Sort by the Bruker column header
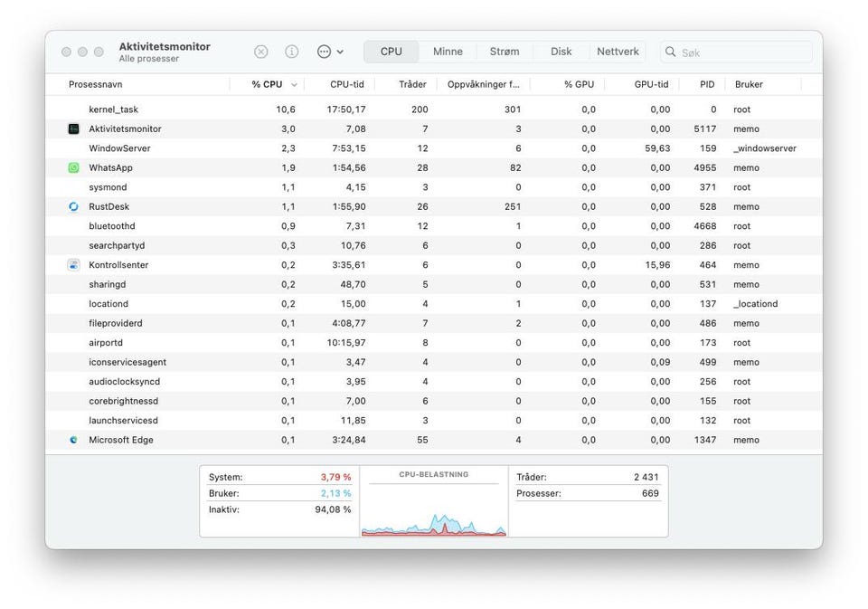The image size is (868, 609). (749, 84)
